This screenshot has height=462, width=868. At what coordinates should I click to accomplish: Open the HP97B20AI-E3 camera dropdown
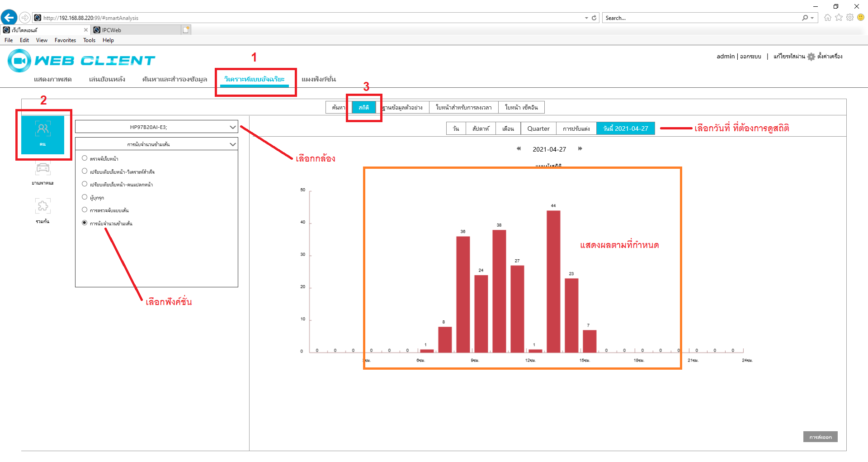click(x=156, y=127)
